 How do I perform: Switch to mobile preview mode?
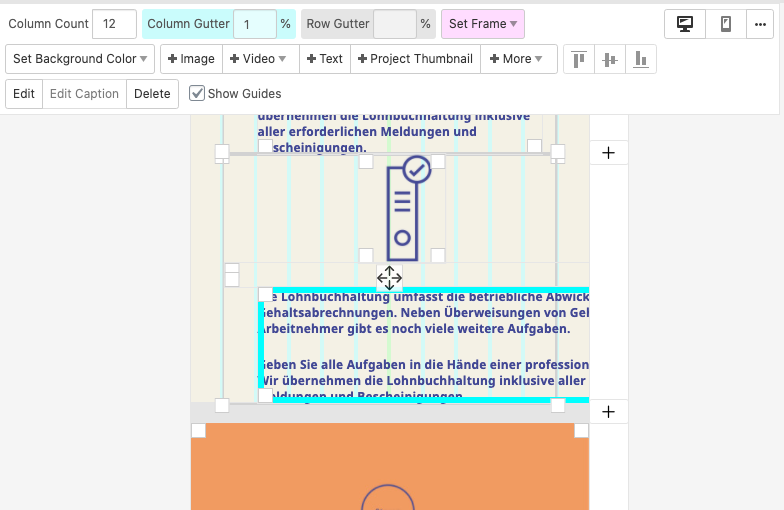point(726,24)
